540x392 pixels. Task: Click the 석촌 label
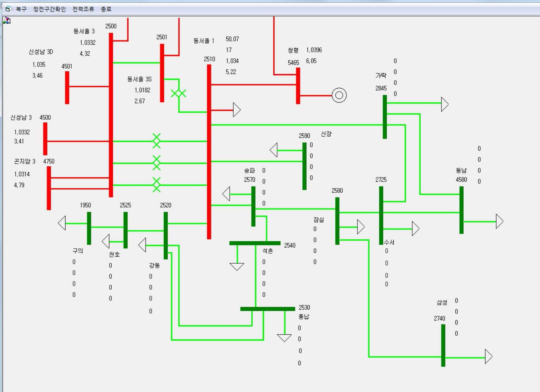point(267,251)
